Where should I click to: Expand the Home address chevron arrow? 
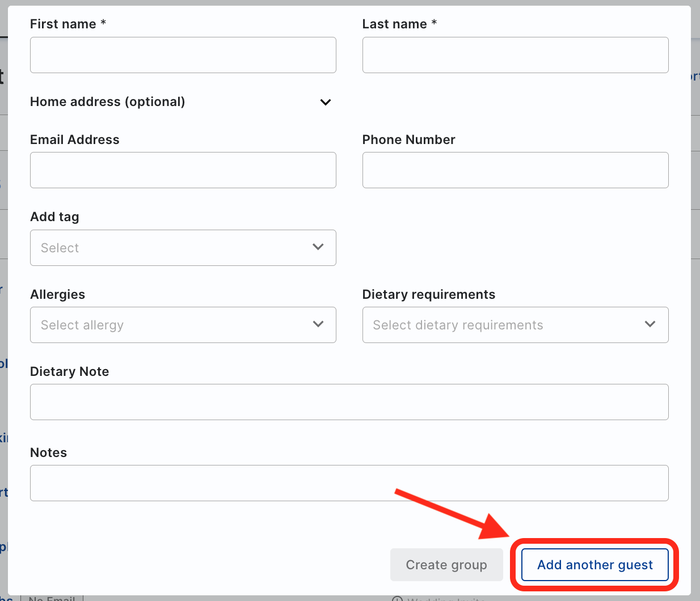(x=326, y=102)
